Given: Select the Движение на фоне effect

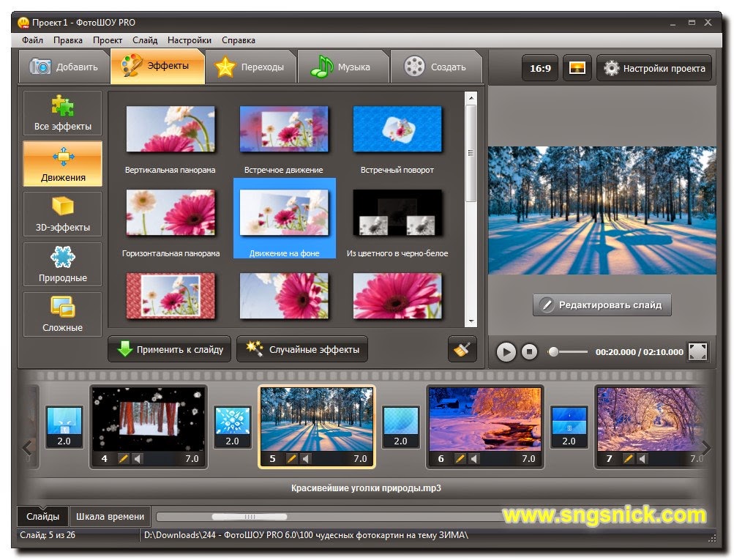Looking at the screenshot, I should [x=284, y=218].
